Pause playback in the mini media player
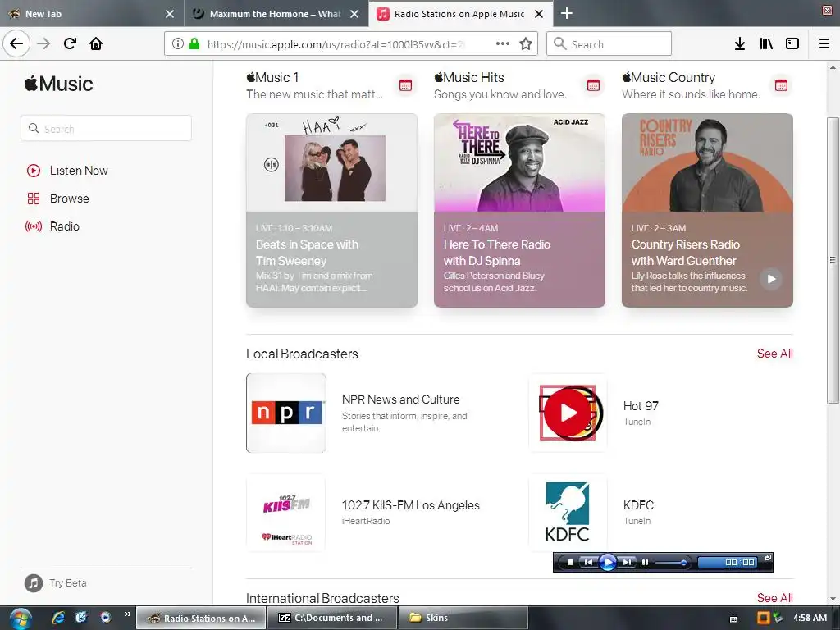The height and width of the screenshot is (630, 840). pos(645,563)
